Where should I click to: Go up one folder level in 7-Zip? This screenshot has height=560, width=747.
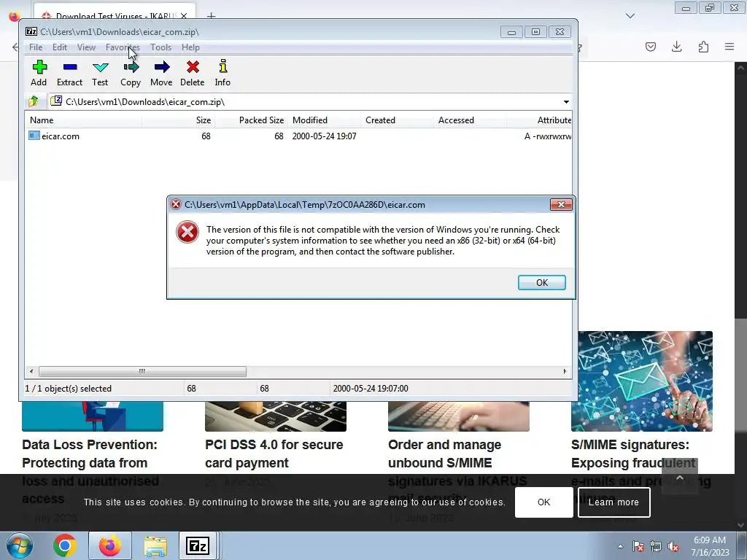pos(34,101)
